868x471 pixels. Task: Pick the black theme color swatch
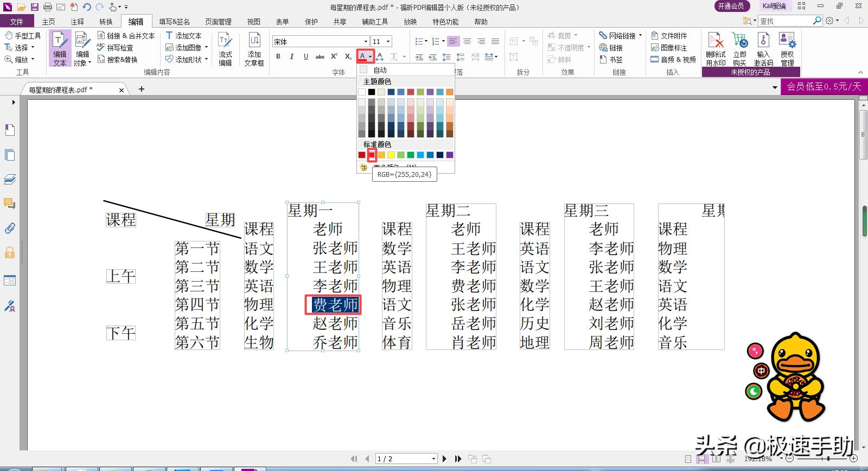[x=372, y=92]
